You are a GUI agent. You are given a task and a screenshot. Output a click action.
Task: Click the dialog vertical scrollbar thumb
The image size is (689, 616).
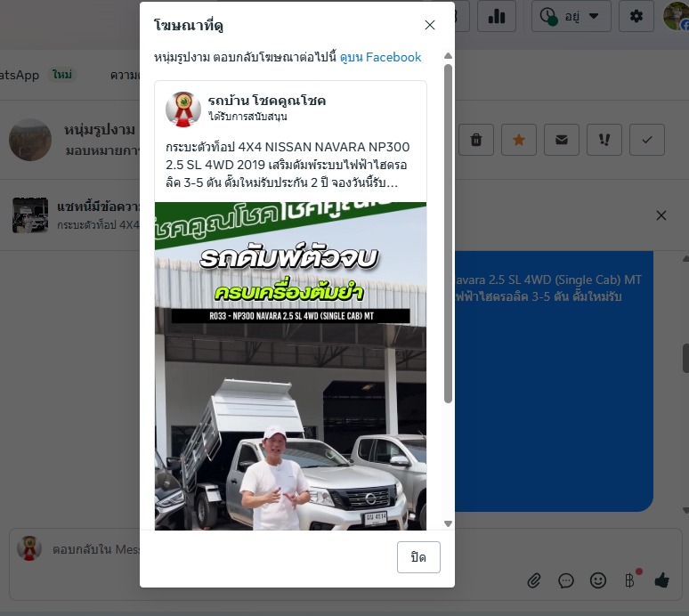pyautogui.click(x=448, y=234)
